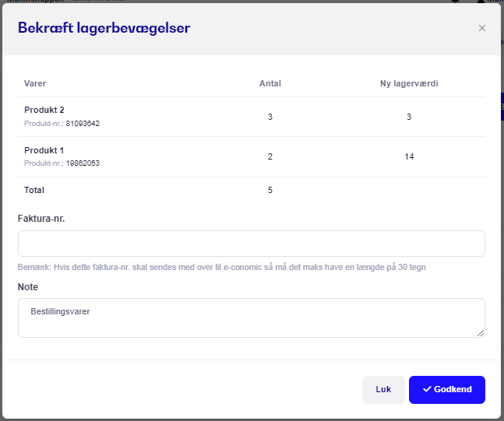Click product number 19862053
The width and height of the screenshot is (504, 421).
83,163
